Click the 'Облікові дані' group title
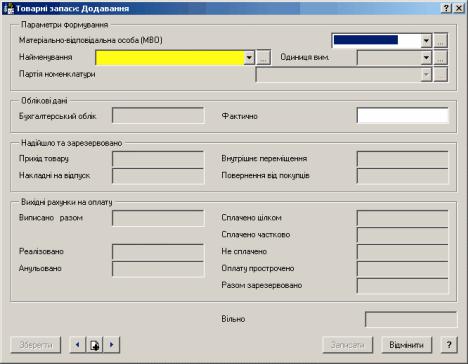The image size is (468, 364). click(x=44, y=100)
